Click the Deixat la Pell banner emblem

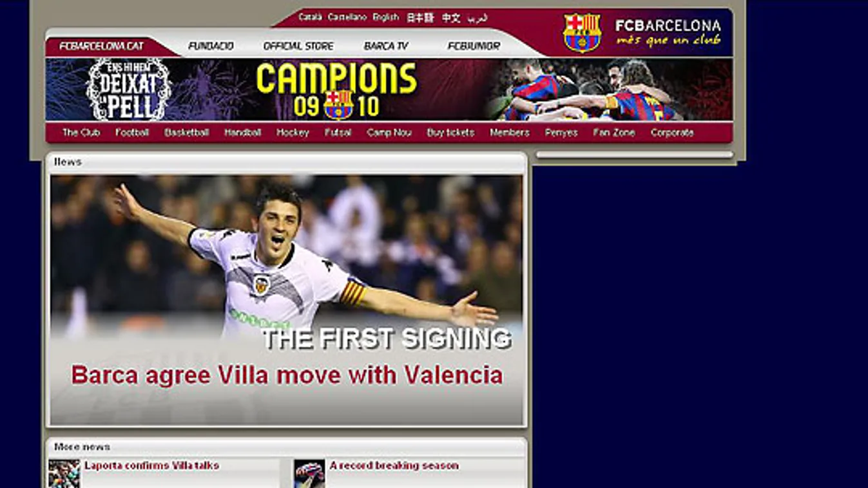(x=129, y=89)
